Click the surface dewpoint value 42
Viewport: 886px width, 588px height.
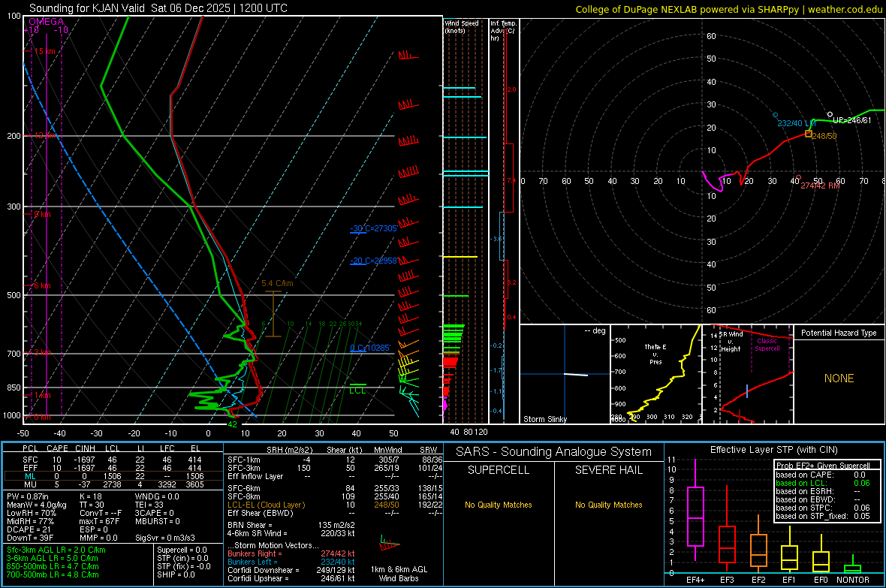click(232, 424)
